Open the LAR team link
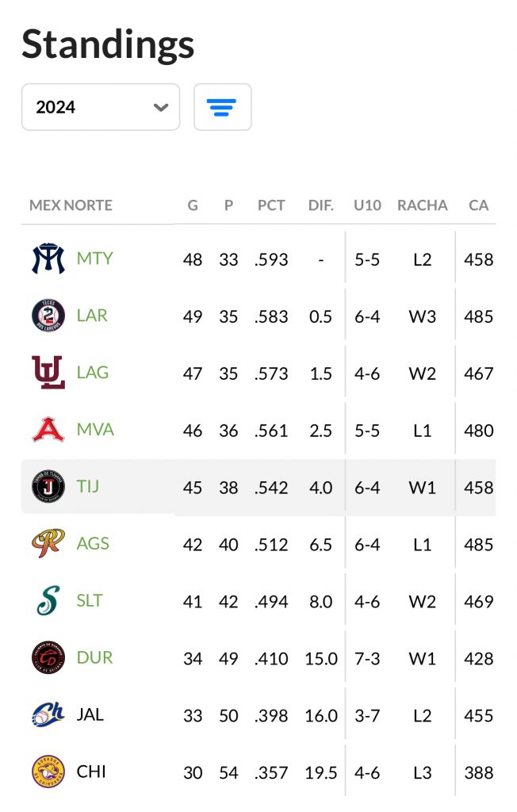The image size is (517, 812). pos(92,316)
